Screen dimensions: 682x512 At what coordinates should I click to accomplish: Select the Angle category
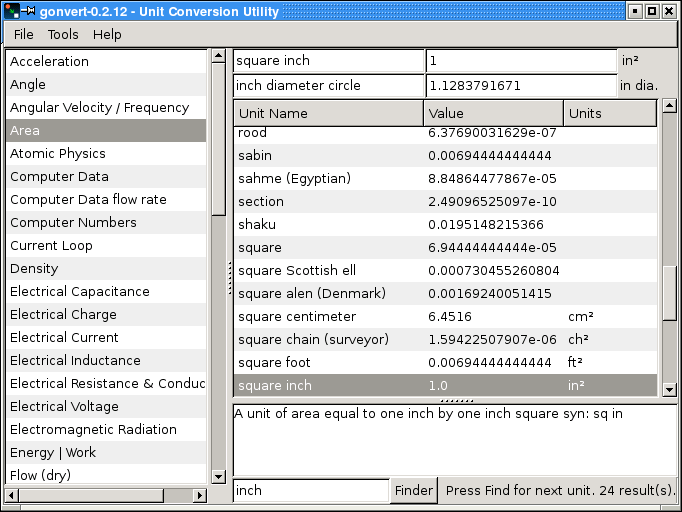[106, 84]
